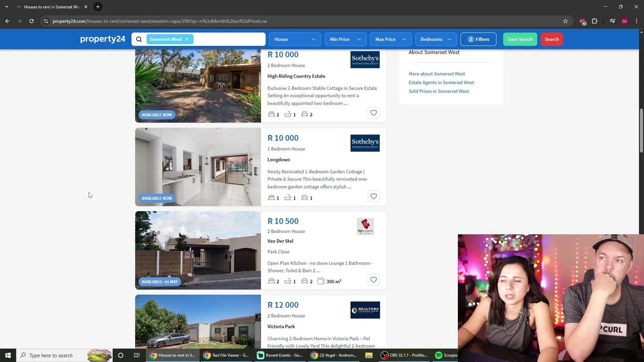This screenshot has height=362, width=644.
Task: Open the browser extensions puzzle icon
Action: coord(595,21)
